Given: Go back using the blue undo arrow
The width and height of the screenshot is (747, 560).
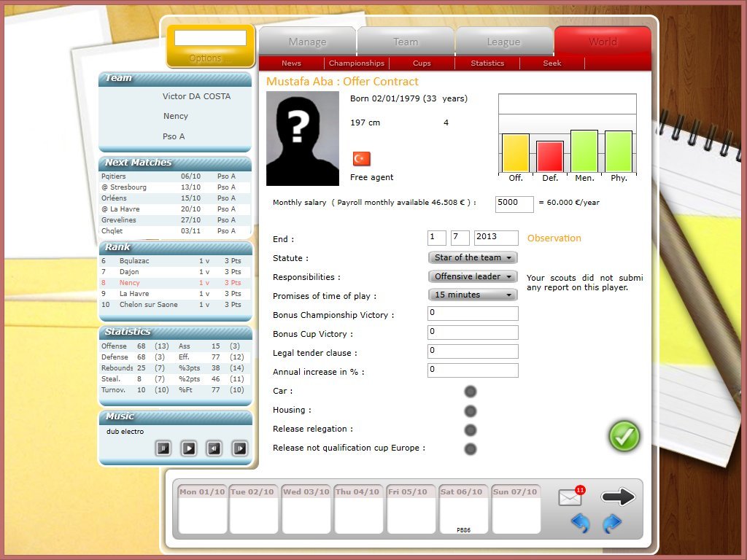Looking at the screenshot, I should pos(580,523).
